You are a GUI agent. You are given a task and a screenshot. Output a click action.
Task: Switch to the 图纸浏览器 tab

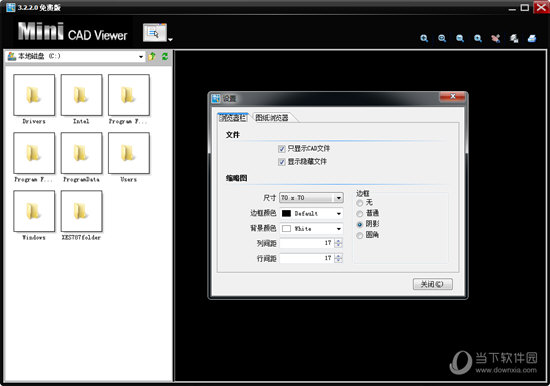point(272,118)
